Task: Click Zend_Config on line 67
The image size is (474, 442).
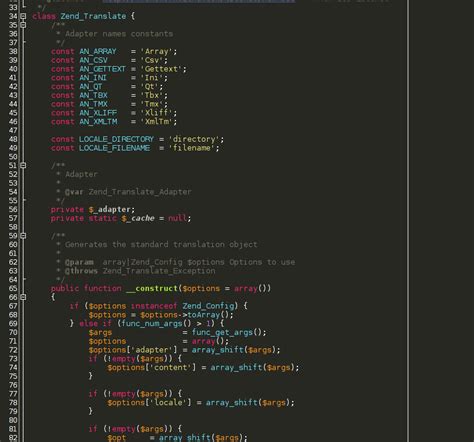Action: 208,306
